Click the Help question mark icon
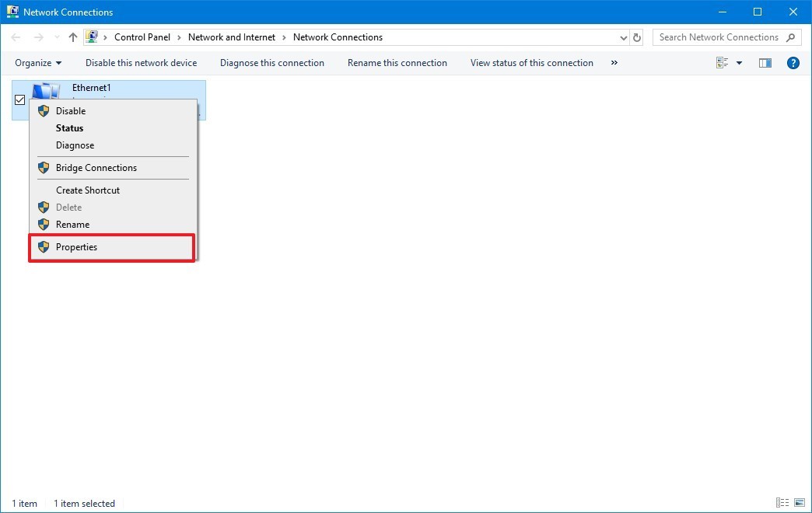Screen dimensions: 812x513 pyautogui.click(x=793, y=63)
